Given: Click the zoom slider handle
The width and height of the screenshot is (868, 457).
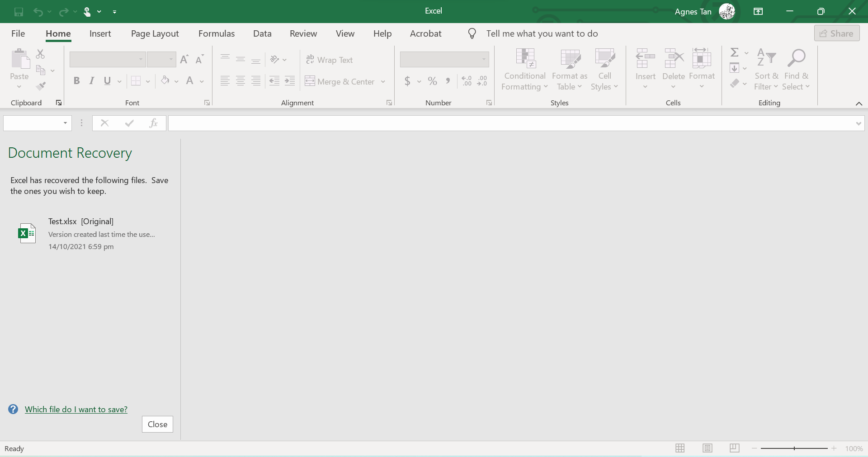Looking at the screenshot, I should 794,448.
